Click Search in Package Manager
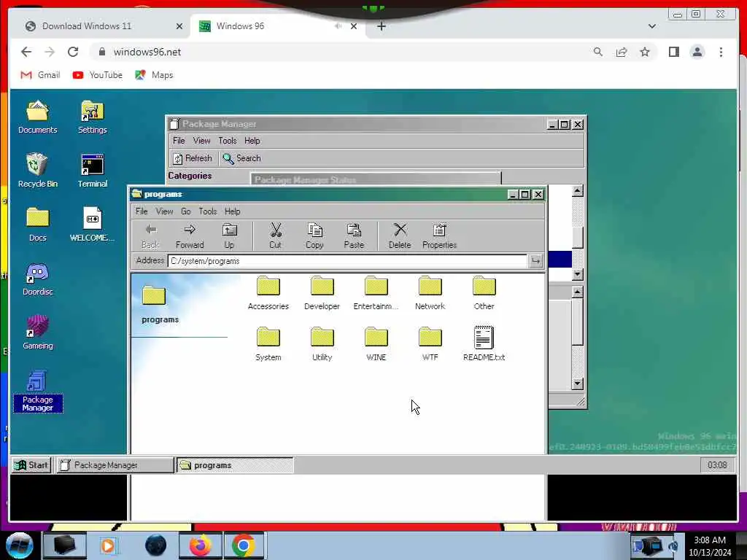This screenshot has width=747, height=560. tap(241, 158)
